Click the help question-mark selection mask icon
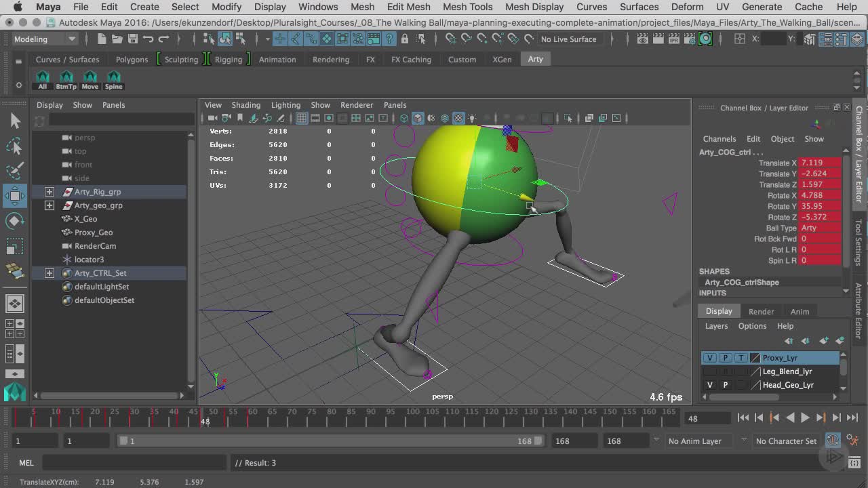 pyautogui.click(x=389, y=39)
